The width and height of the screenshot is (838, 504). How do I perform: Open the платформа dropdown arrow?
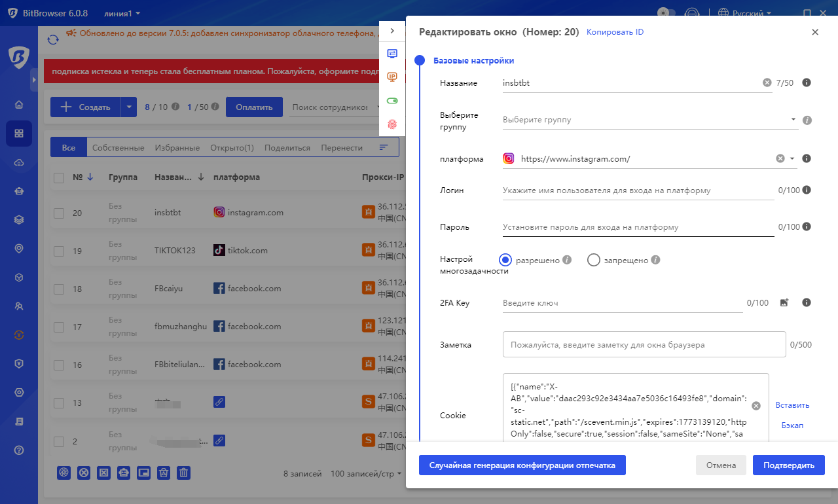tap(792, 158)
